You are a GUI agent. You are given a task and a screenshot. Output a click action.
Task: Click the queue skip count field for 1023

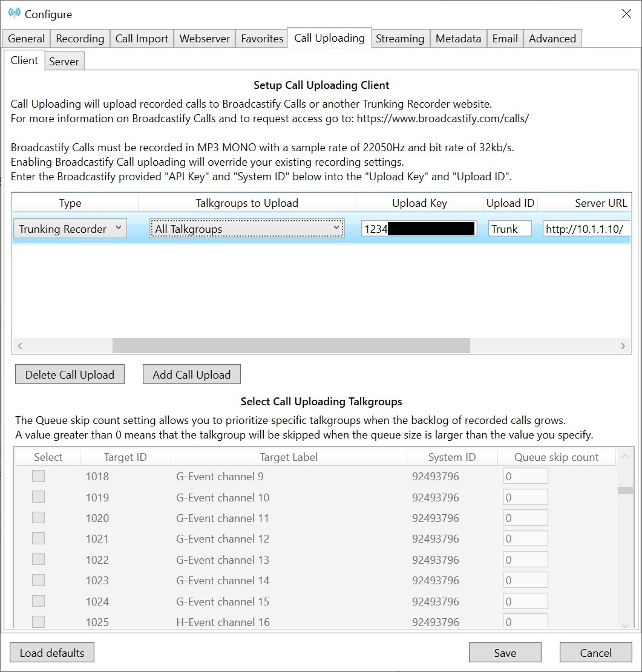[x=525, y=580]
